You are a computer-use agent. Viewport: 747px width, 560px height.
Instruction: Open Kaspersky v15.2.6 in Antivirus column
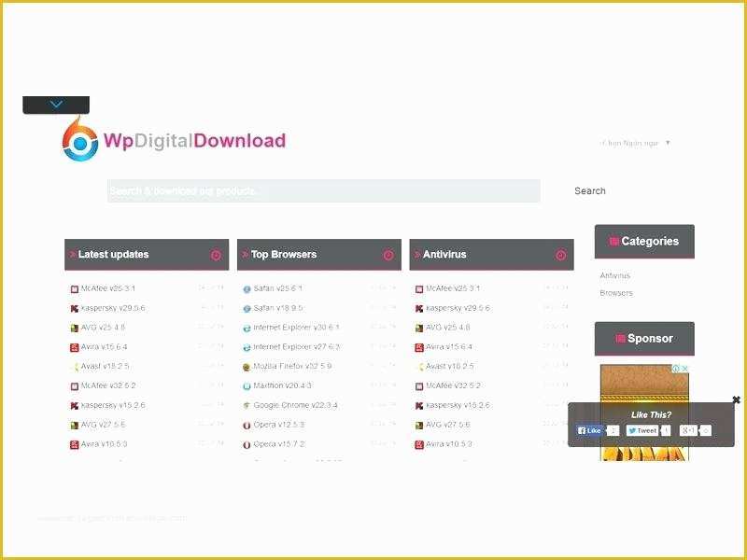458,405
